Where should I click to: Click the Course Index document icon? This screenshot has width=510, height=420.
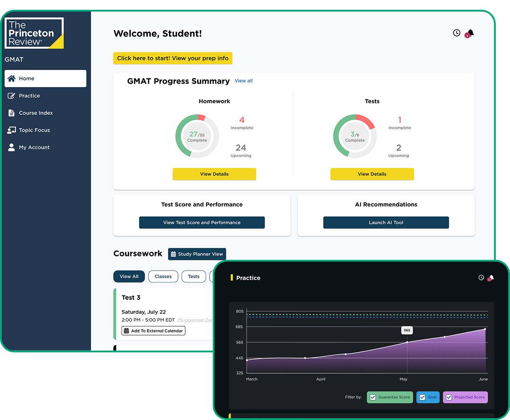click(10, 113)
